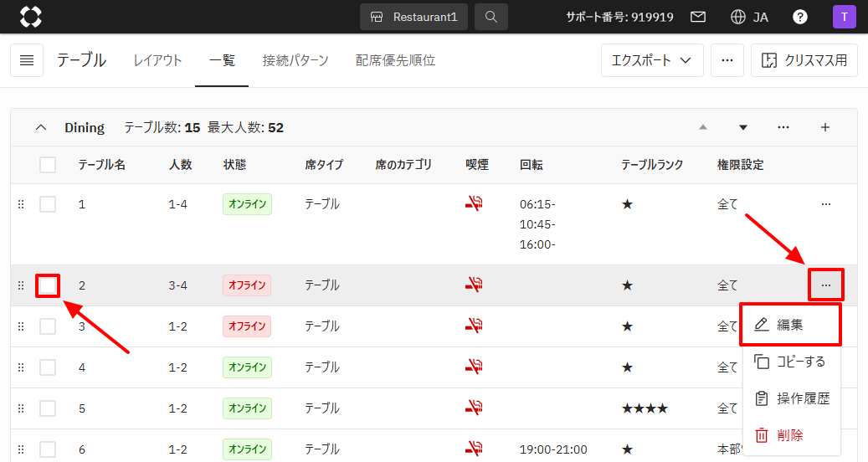Check the checkbox for table 6
The image size is (868, 462).
48,449
